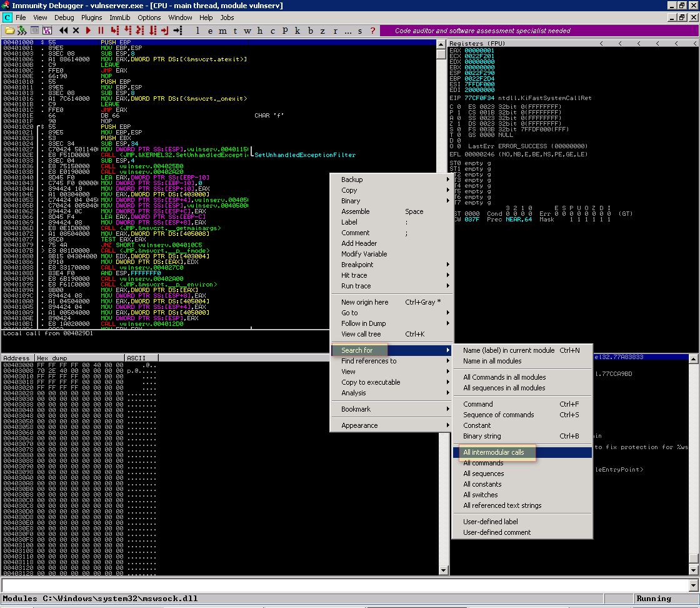Click the Trace into icon
700x608 pixels.
coord(140,31)
